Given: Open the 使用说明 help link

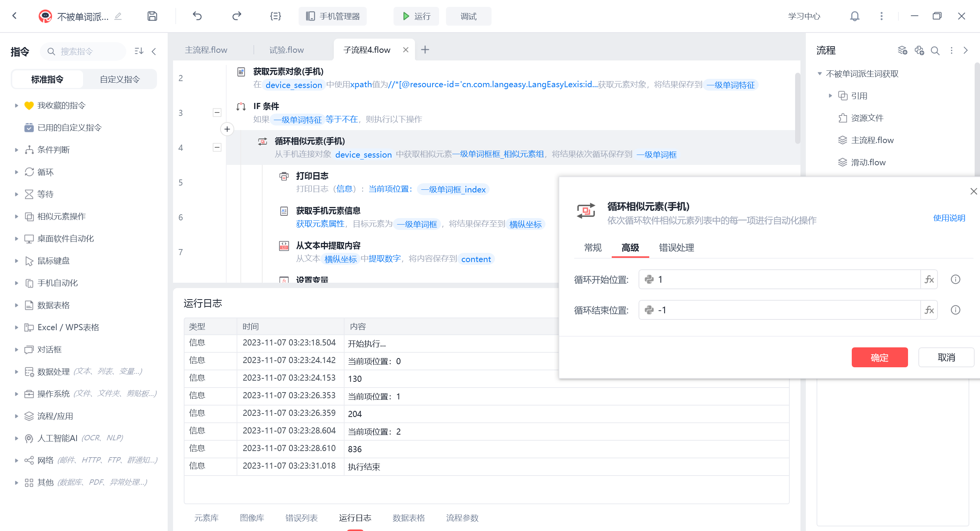Looking at the screenshot, I should [949, 218].
